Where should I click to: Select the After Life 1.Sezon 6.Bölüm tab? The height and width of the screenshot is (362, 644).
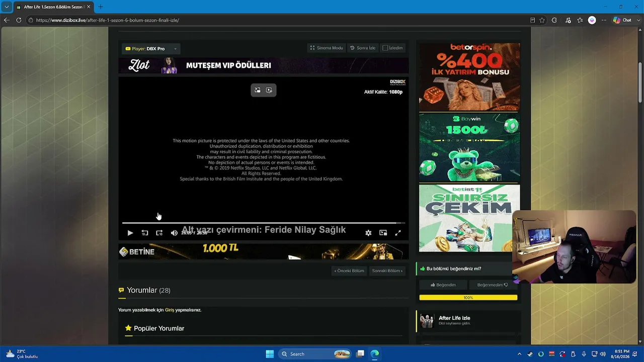click(x=53, y=7)
